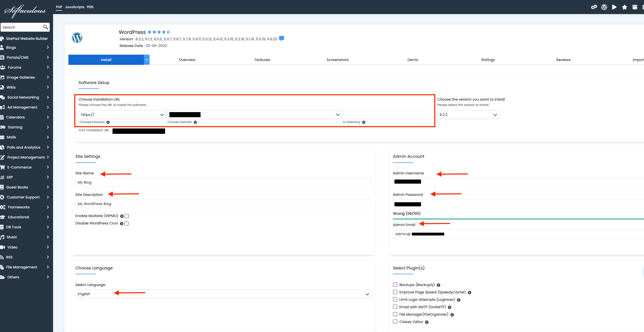The image size is (644, 332).
Task: Select the Backups (Backuply) plugin
Action: click(x=395, y=284)
